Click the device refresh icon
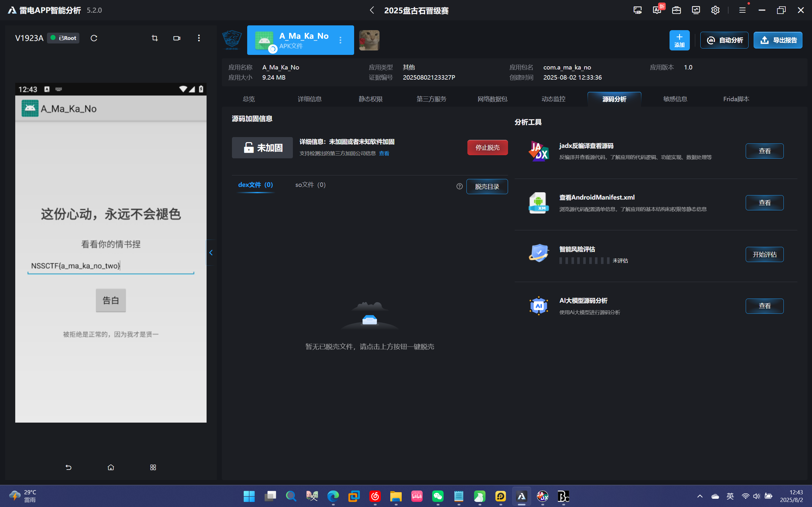 click(x=94, y=38)
